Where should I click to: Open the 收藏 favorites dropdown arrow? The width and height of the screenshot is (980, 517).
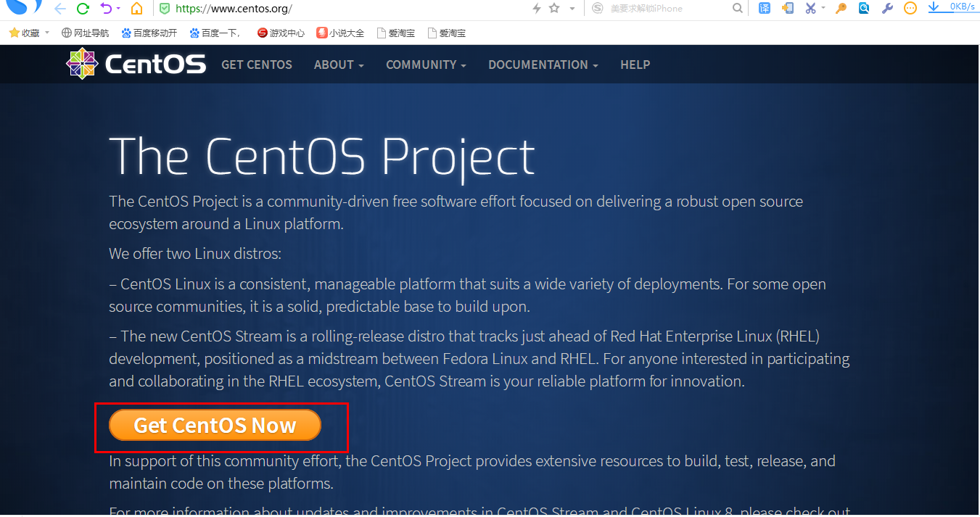(47, 33)
